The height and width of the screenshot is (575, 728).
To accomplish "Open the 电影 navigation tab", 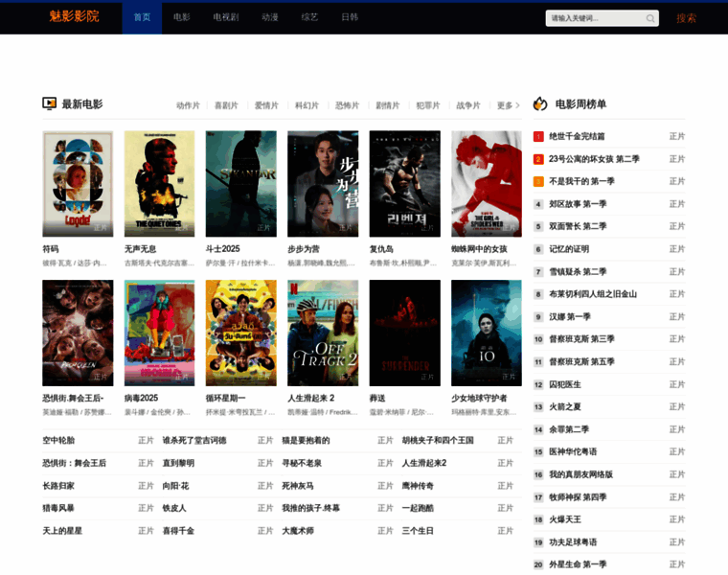I will [182, 17].
